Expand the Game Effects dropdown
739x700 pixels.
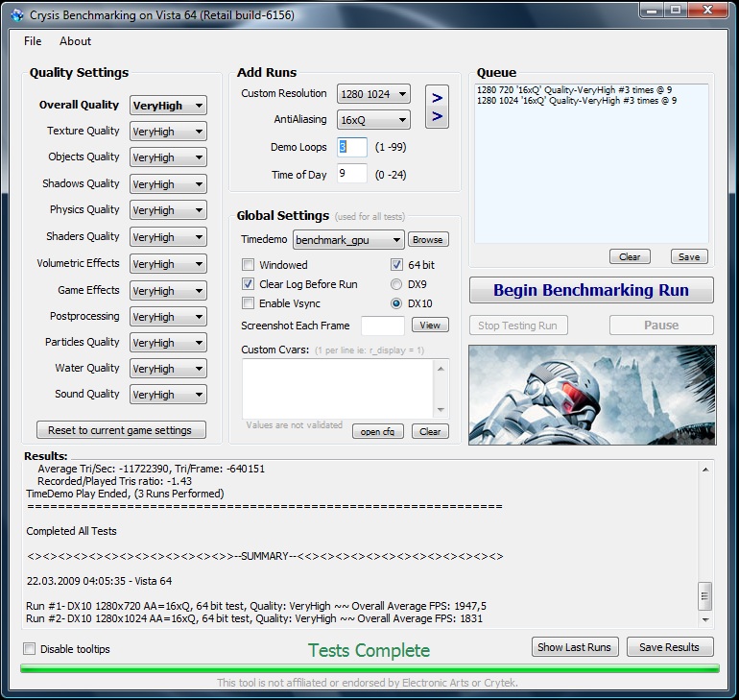(168, 291)
